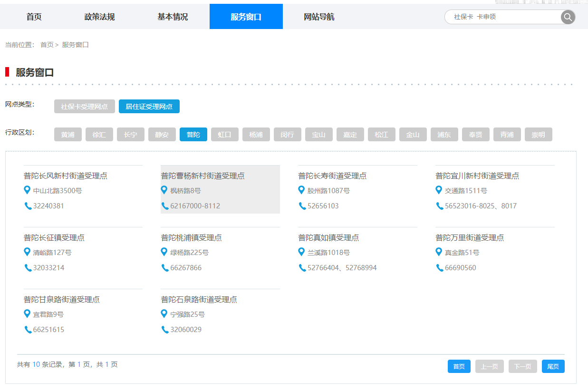Choose the 嘉定 district button
This screenshot has width=588, height=392.
[350, 135]
